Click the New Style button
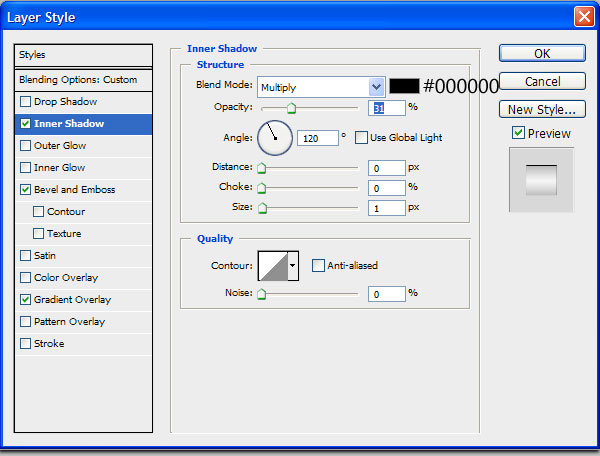This screenshot has height=456, width=600. pyautogui.click(x=542, y=109)
